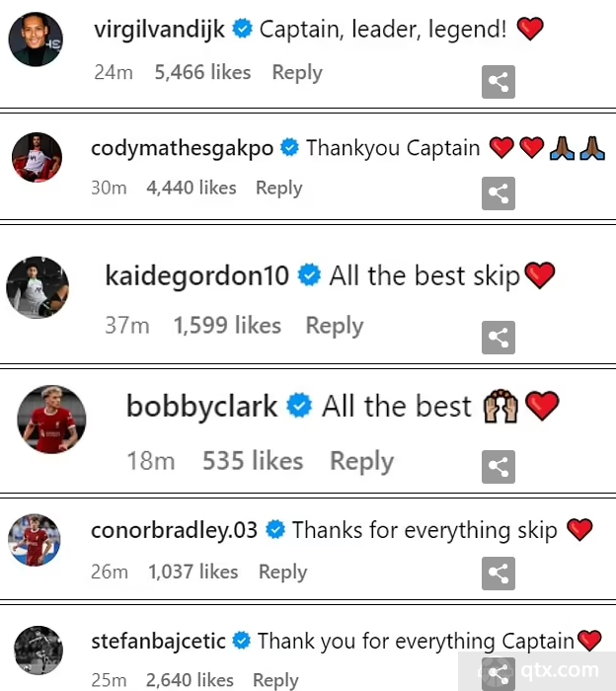
Task: Reply to bobbyclark's comment
Action: click(x=361, y=462)
